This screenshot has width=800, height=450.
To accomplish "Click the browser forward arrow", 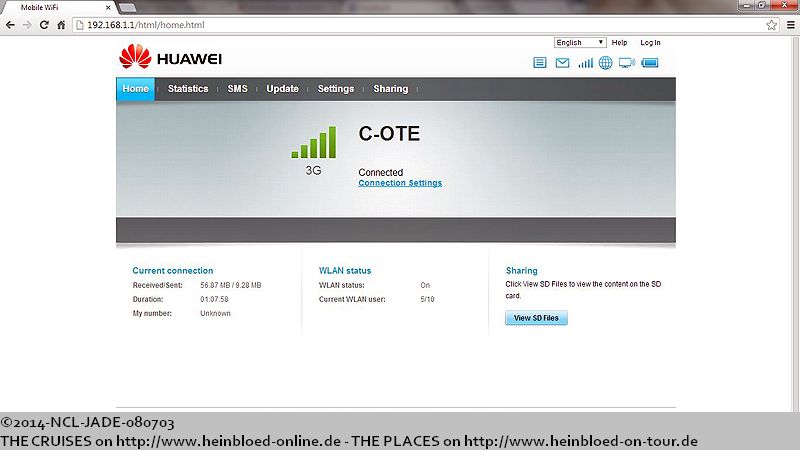I will click(27, 24).
